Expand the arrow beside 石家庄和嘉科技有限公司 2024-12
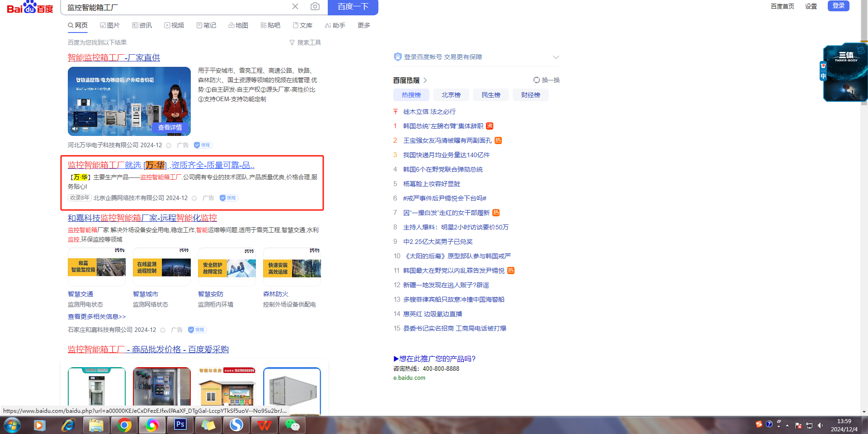Screen dimensions: 868x434 (x=163, y=330)
